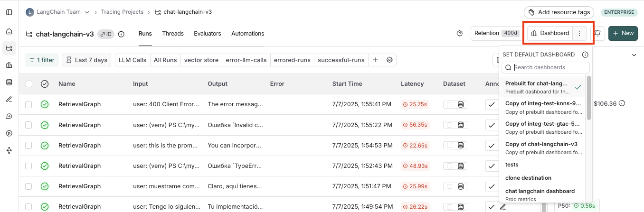This screenshot has width=644, height=212.
Task: Switch to the Evaluators tab
Action: 208,34
